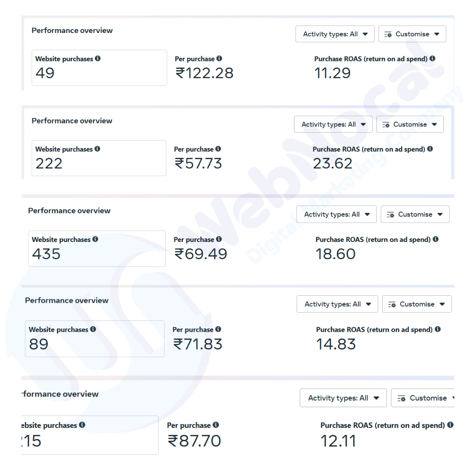Click info icon next to Per purchase ₹122.28

tap(219, 59)
